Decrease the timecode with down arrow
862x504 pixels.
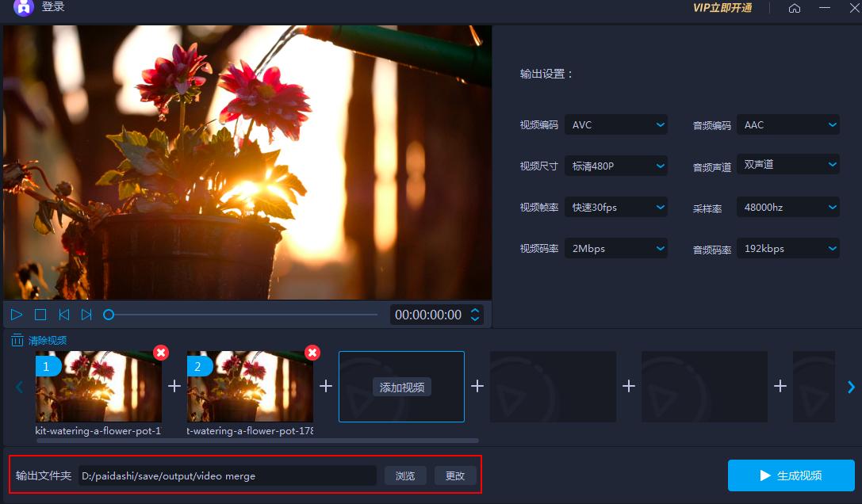coord(475,319)
